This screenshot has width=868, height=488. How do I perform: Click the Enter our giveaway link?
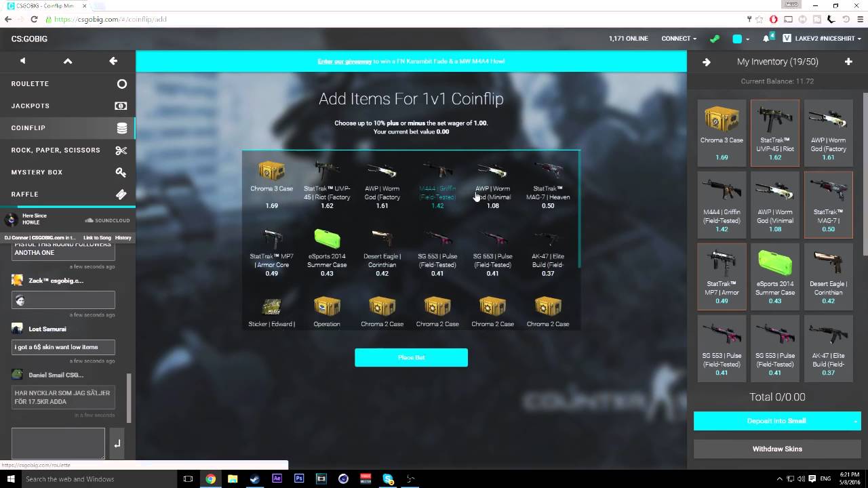(x=344, y=62)
